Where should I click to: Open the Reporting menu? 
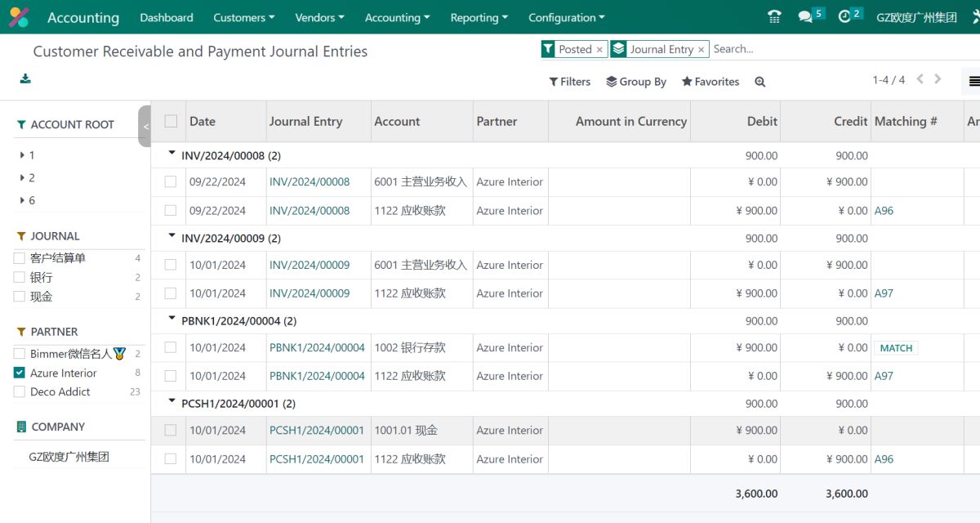(x=479, y=17)
